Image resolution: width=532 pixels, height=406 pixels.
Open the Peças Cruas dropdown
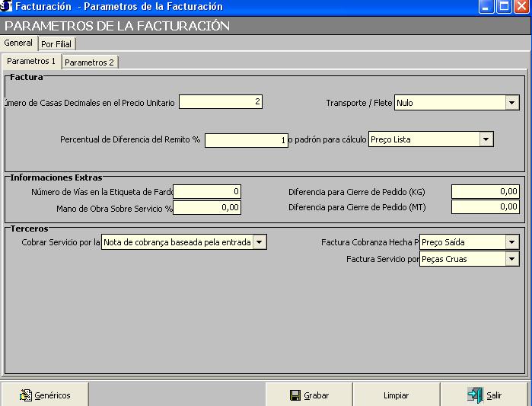tap(511, 259)
